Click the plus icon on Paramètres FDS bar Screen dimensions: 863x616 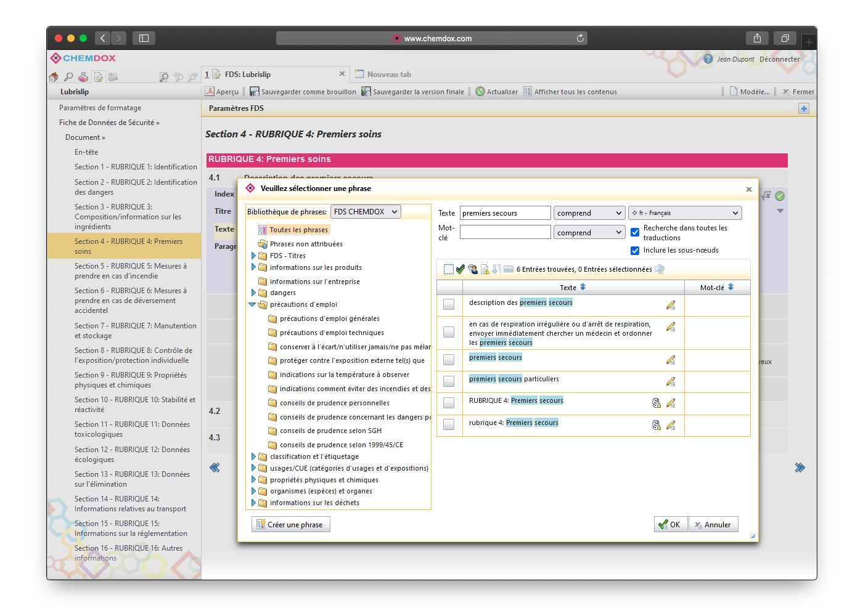(804, 108)
